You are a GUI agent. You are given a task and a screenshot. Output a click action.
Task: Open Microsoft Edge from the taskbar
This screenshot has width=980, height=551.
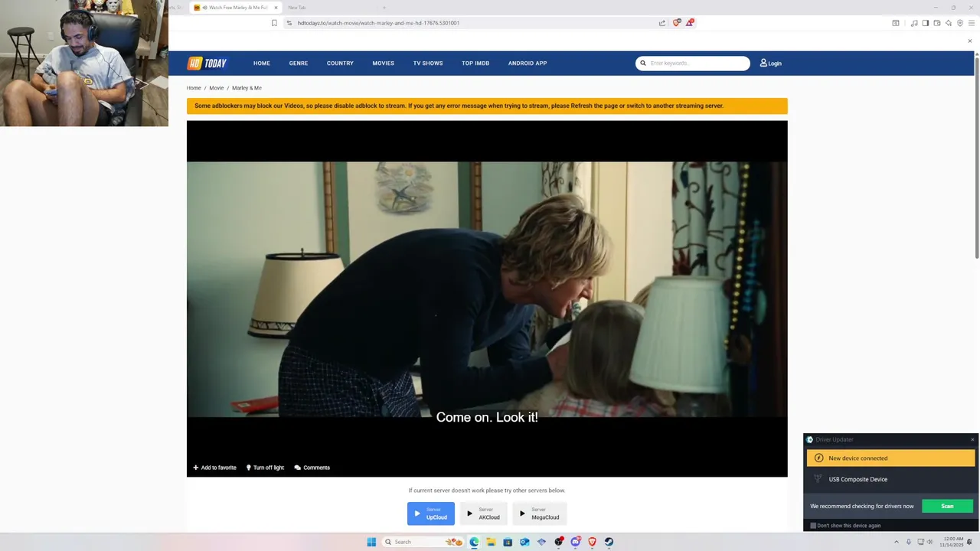(x=474, y=542)
